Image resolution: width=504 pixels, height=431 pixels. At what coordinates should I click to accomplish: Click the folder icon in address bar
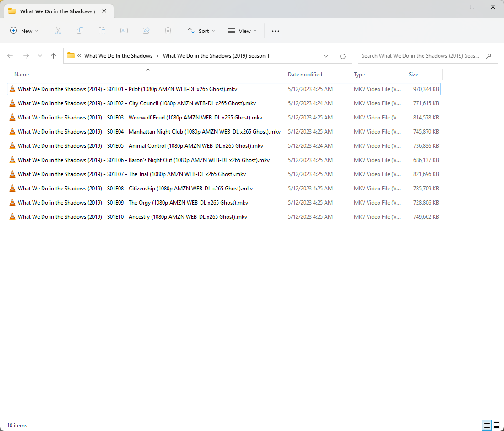pos(71,55)
